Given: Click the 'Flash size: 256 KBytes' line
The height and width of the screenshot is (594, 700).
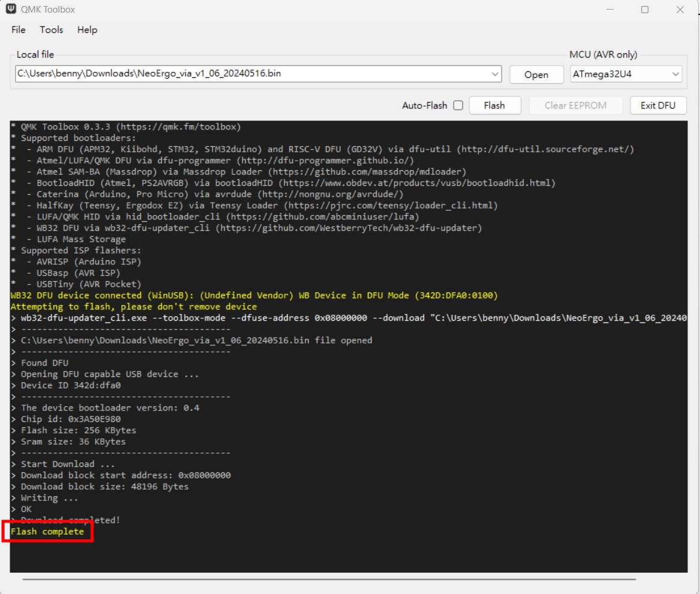Looking at the screenshot, I should coord(74,430).
